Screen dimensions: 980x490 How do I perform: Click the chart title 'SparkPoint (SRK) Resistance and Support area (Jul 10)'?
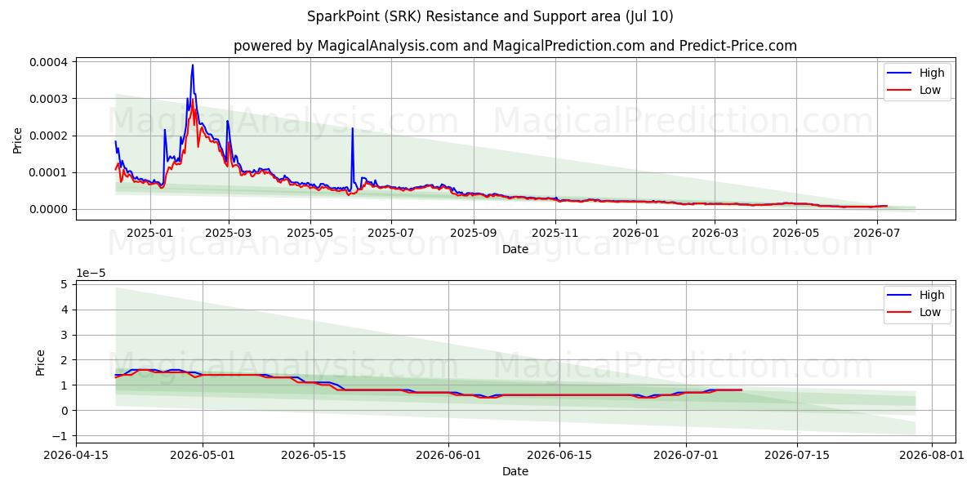pos(490,16)
